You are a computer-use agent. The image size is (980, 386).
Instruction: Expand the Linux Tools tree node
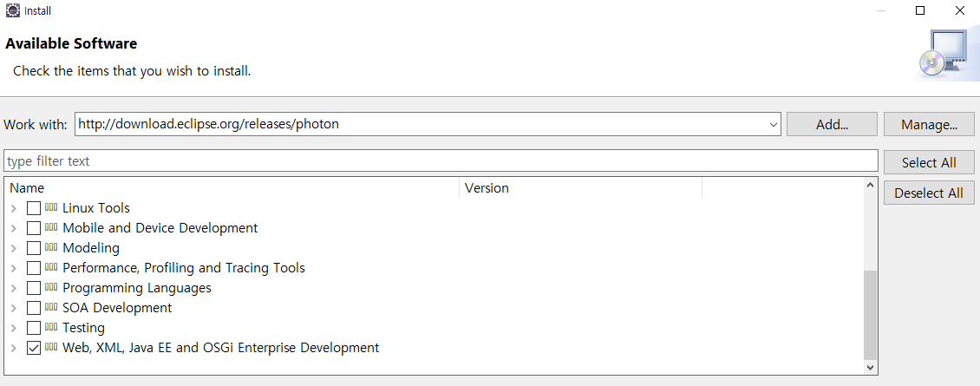pyautogui.click(x=14, y=208)
